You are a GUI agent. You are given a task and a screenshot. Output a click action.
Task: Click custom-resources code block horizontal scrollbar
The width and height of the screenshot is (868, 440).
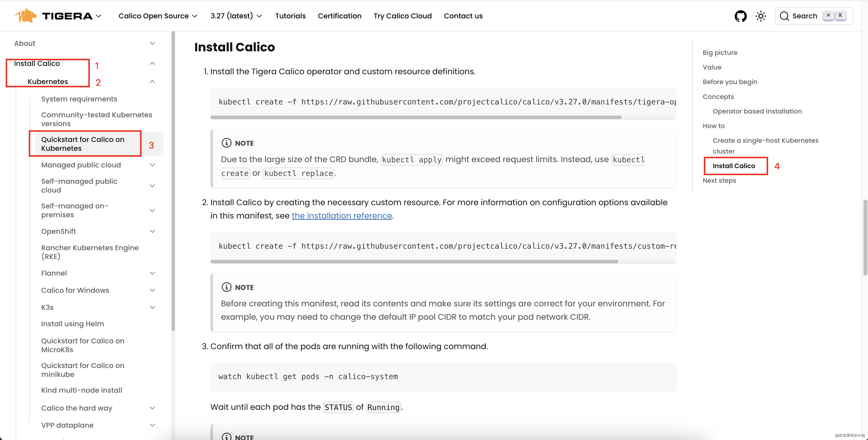pos(414,262)
